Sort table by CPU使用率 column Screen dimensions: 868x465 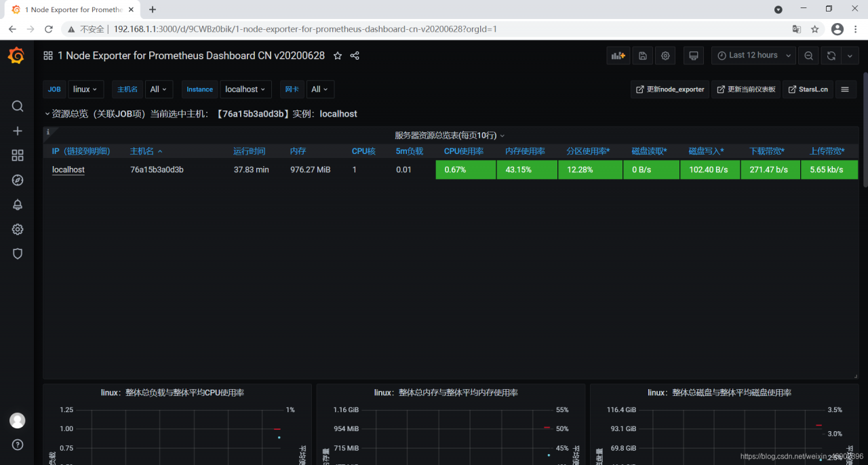point(464,151)
